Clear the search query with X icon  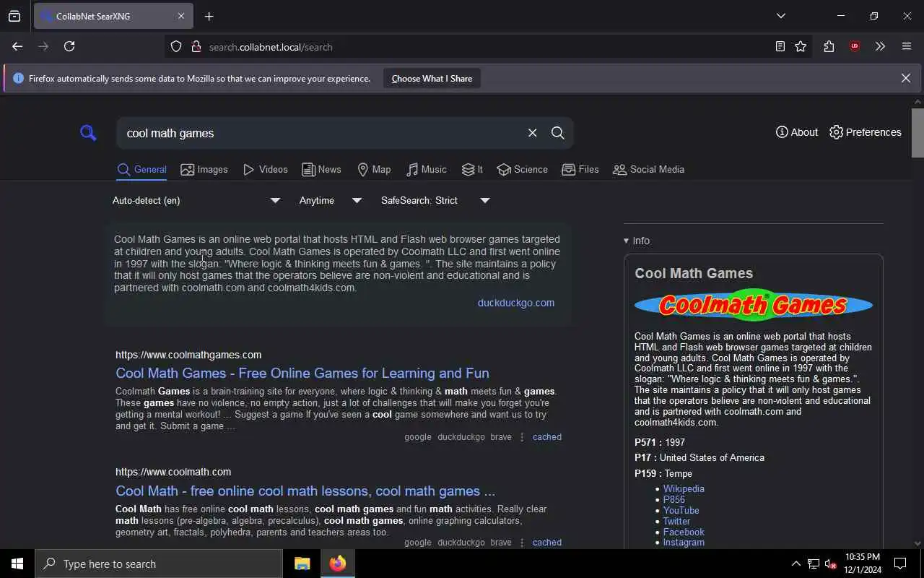(x=532, y=133)
